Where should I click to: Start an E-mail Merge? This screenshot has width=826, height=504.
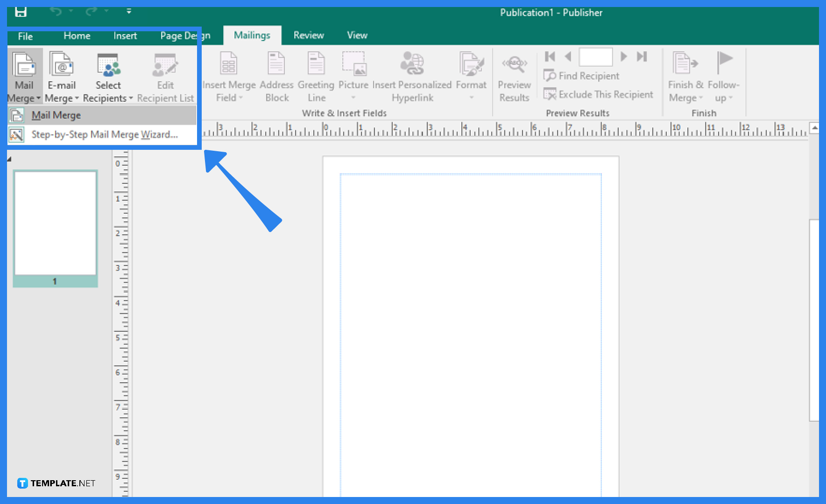click(x=61, y=76)
